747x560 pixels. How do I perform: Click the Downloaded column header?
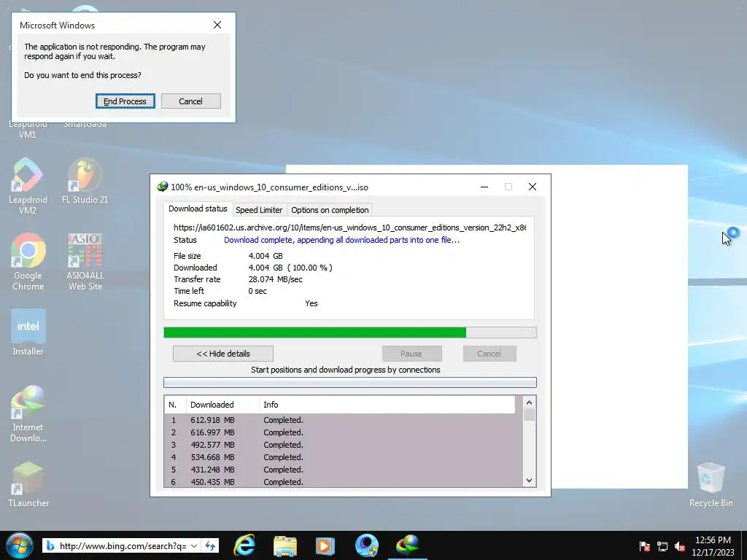click(x=223, y=405)
